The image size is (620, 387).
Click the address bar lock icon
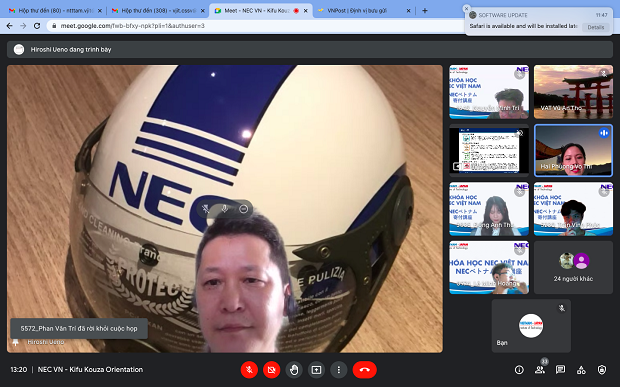coord(54,26)
